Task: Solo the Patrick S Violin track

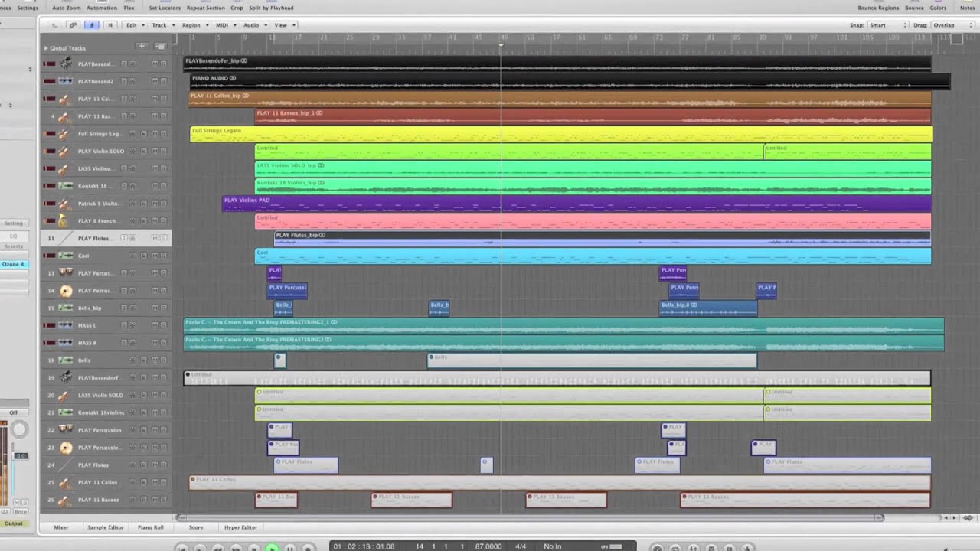Action: [163, 204]
